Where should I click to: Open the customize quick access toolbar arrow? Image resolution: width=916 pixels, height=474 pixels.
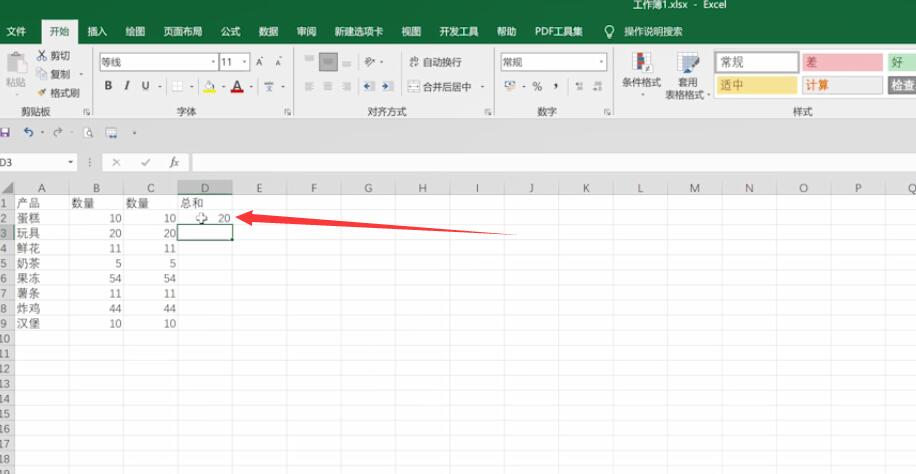pos(134,133)
